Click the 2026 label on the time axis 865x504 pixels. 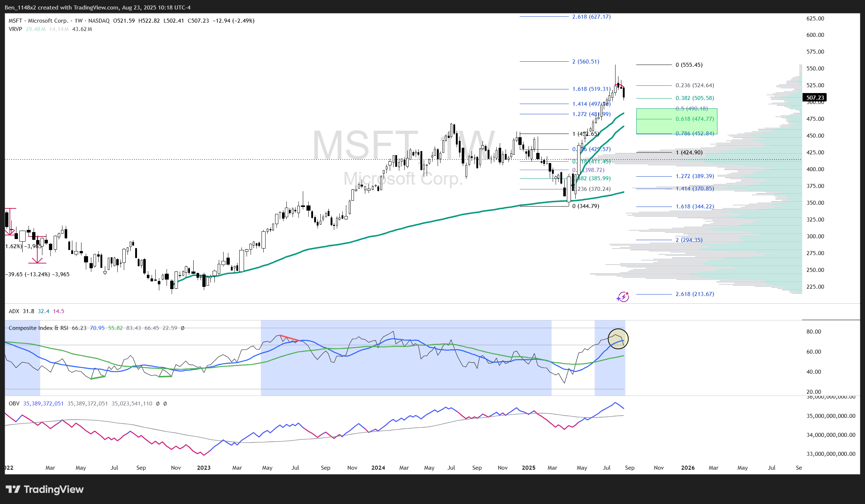pos(688,468)
